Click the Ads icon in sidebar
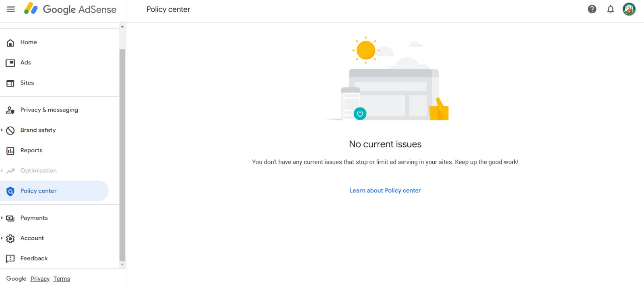 click(x=10, y=63)
